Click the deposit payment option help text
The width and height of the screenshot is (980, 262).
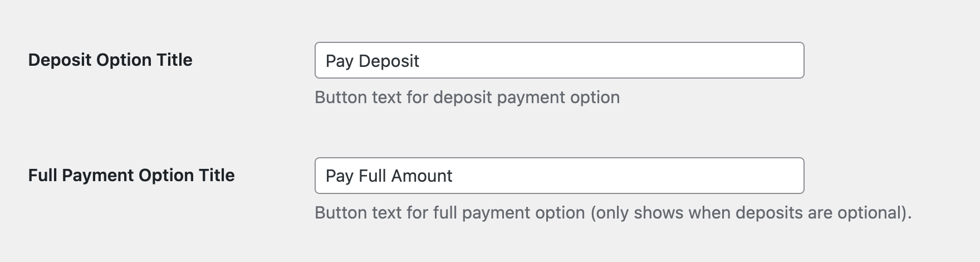coord(467,98)
